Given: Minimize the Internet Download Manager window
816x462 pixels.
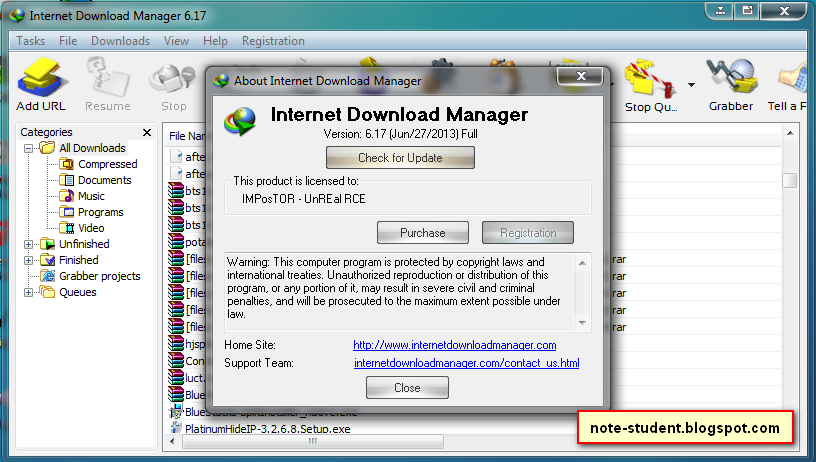Looking at the screenshot, I should tap(720, 10).
